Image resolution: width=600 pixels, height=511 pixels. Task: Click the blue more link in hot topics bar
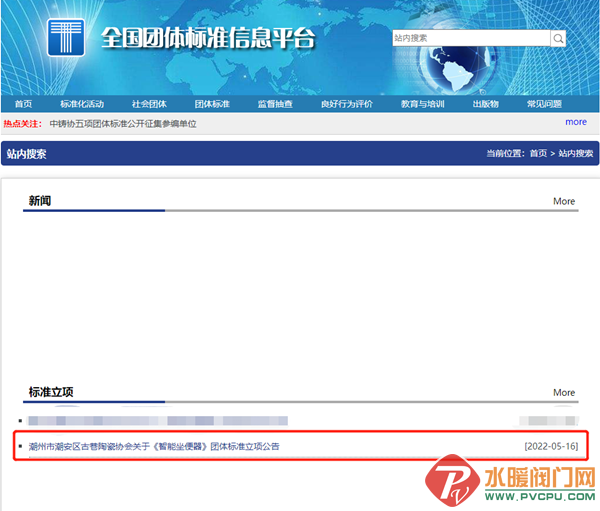coord(576,122)
